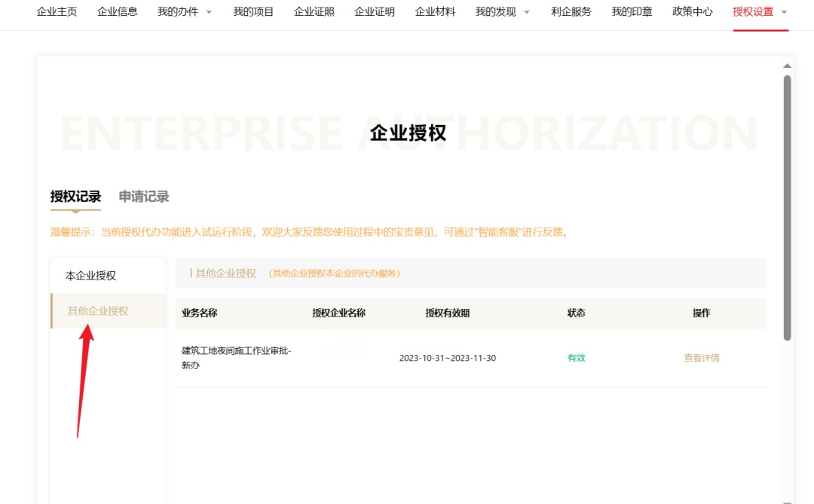Switch to the 申请记录 tab
Viewport: 814px width, 504px height.
point(144,197)
